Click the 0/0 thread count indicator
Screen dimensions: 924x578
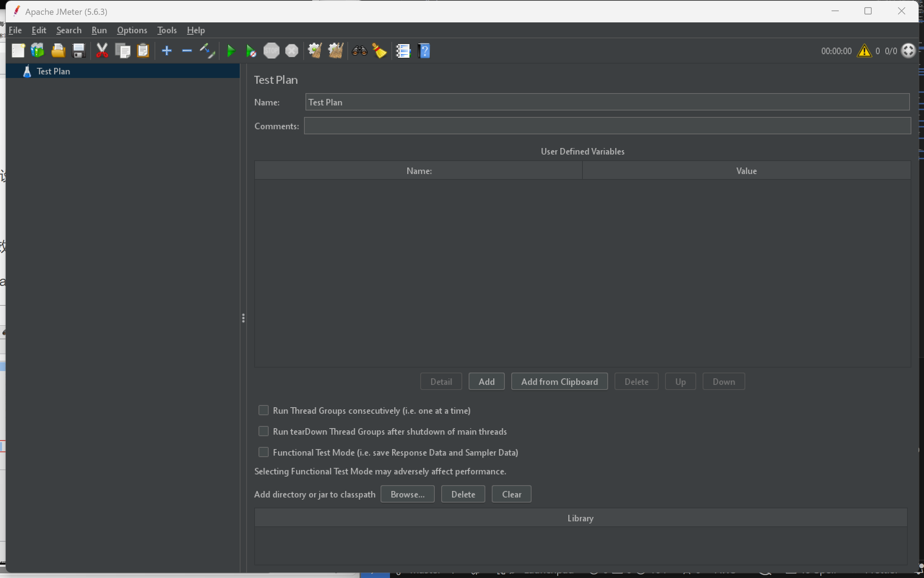coord(890,51)
